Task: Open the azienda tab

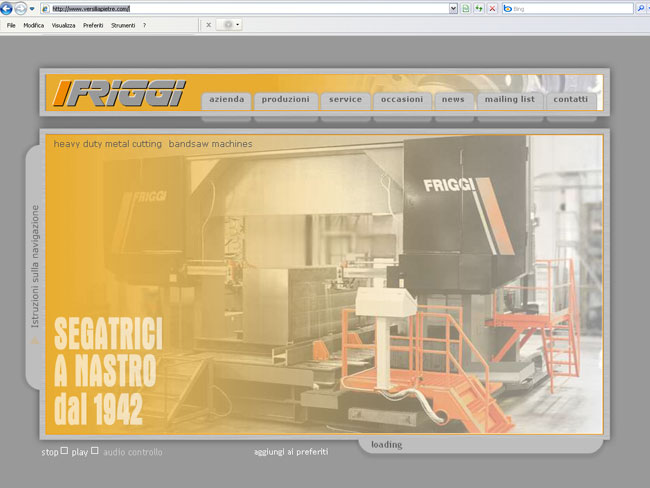Action: click(x=226, y=100)
